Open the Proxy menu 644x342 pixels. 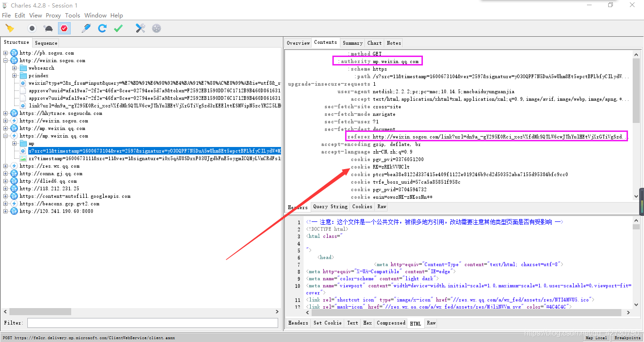(53, 15)
